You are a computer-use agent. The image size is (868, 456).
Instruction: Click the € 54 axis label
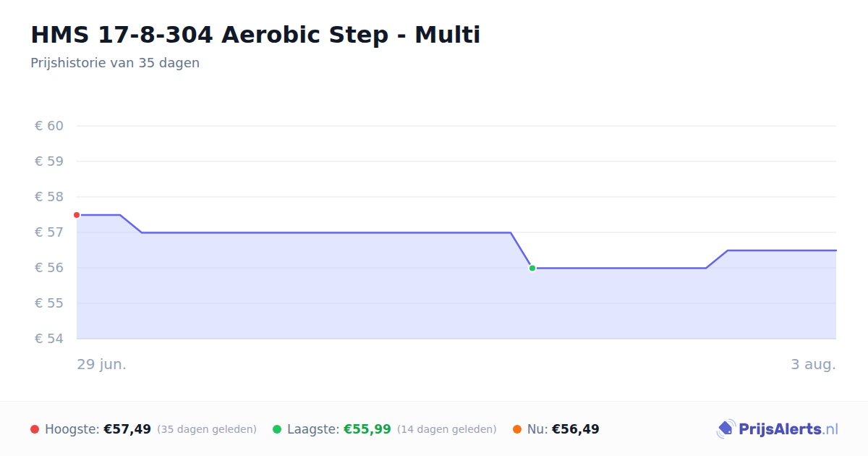click(x=49, y=339)
